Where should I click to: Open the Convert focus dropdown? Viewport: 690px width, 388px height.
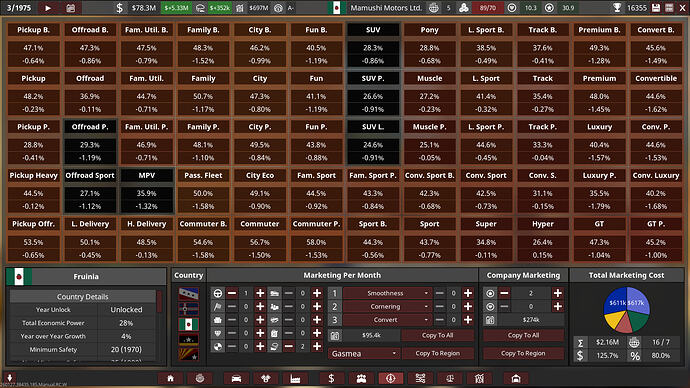(x=387, y=320)
